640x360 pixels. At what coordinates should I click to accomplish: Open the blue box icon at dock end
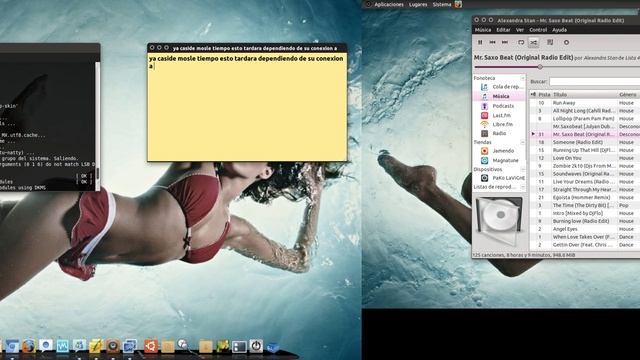[x=273, y=348]
